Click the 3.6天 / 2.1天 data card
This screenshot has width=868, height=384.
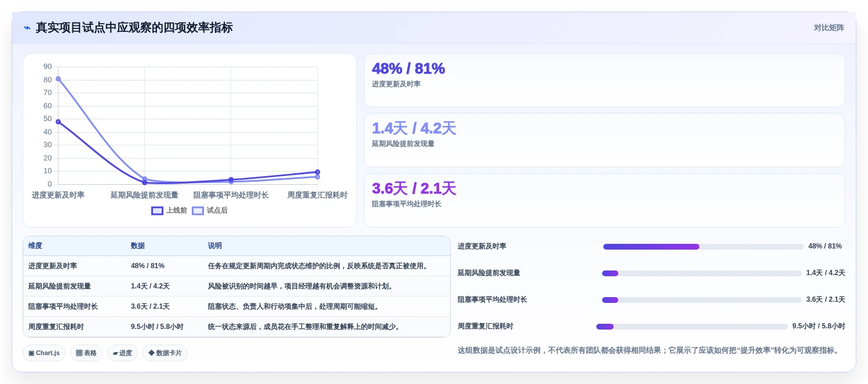tap(604, 200)
